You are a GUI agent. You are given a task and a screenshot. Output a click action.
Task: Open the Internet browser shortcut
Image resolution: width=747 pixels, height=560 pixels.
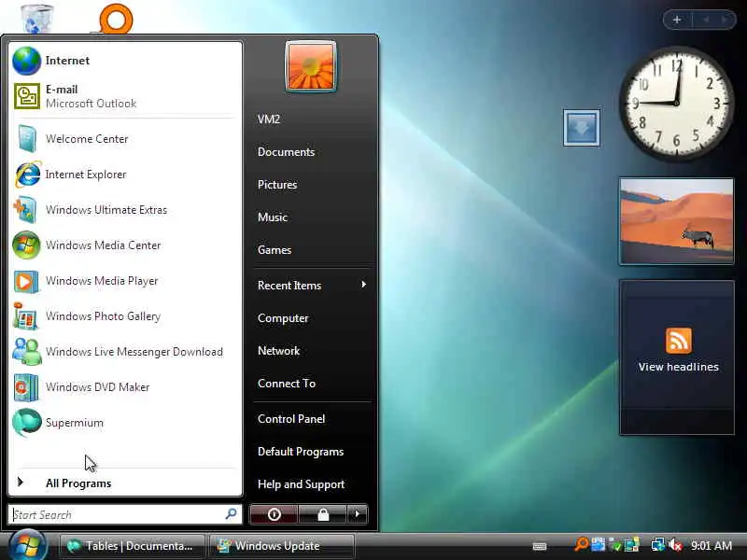tap(125, 61)
